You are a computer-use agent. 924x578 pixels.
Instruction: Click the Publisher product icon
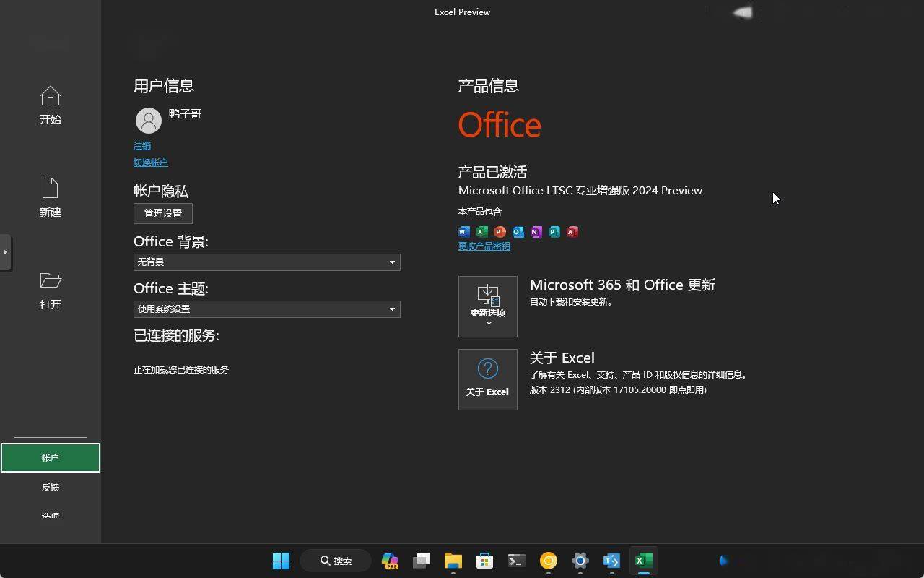[554, 232]
